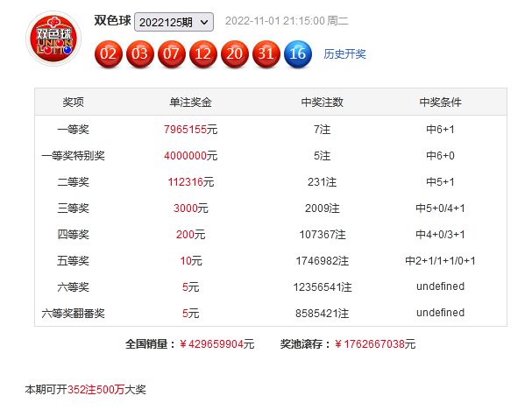532x417 pixels.
Task: Click the 中奖注数 column header
Action: click(x=322, y=102)
